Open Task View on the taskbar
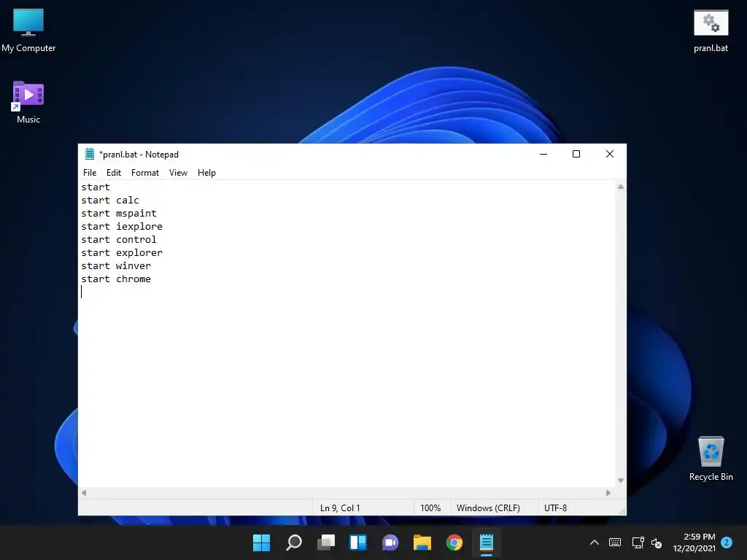Image resolution: width=747 pixels, height=560 pixels. 326,542
